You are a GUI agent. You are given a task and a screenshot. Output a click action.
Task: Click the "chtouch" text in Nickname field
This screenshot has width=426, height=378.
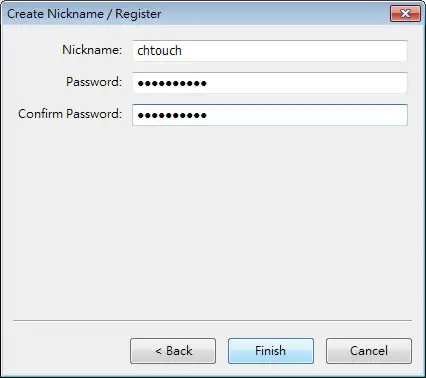pyautogui.click(x=159, y=51)
